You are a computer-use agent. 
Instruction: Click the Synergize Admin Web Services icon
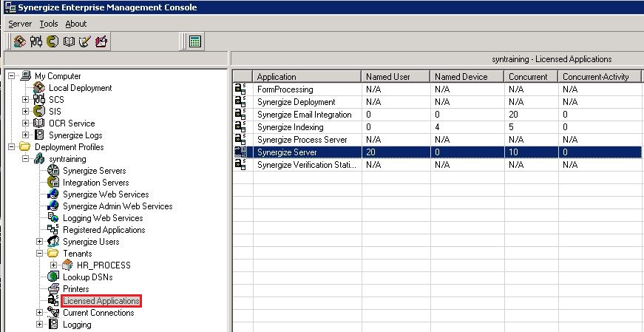(x=53, y=206)
